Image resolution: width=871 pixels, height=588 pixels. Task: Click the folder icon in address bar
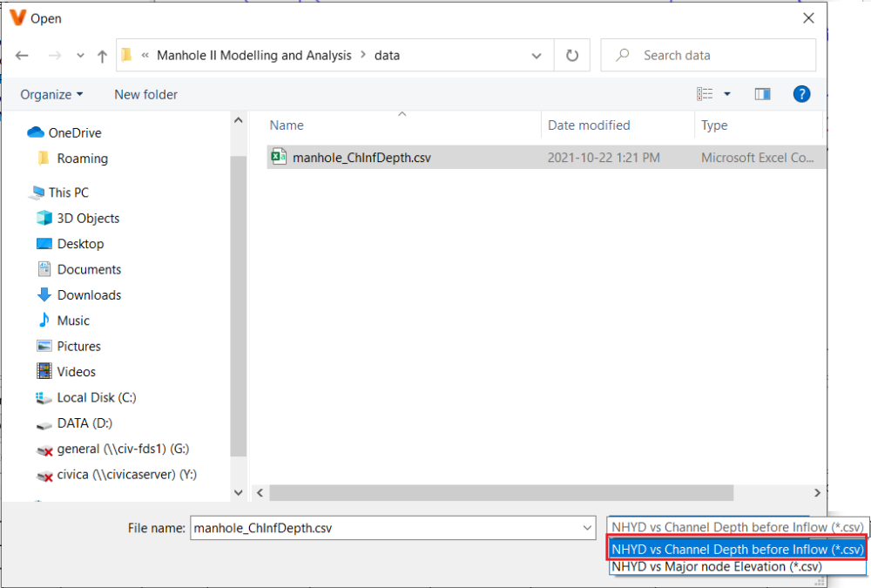coord(127,55)
